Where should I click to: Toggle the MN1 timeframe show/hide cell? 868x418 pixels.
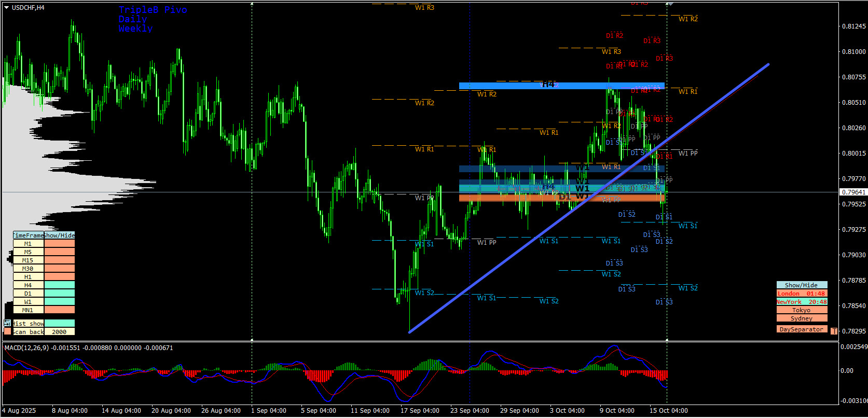point(60,310)
